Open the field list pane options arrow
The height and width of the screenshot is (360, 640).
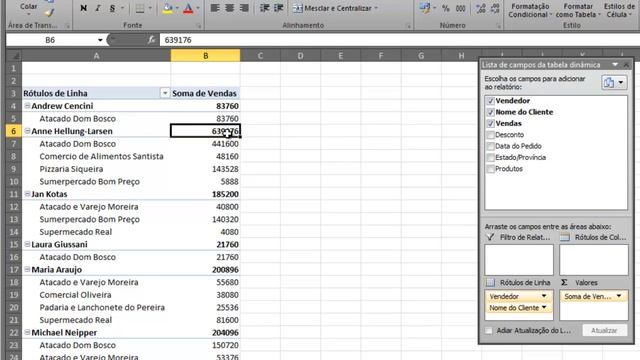click(x=615, y=64)
